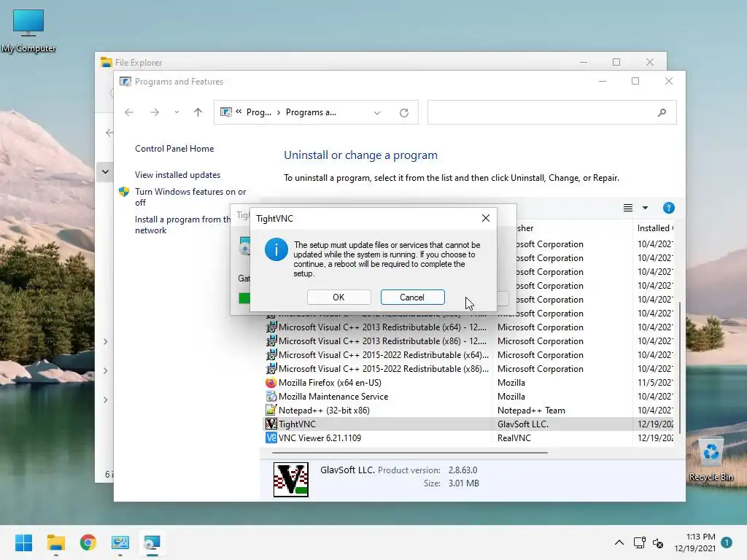Screen dimensions: 747x560
Task: Open the blue Help question mark
Action: pyautogui.click(x=669, y=208)
